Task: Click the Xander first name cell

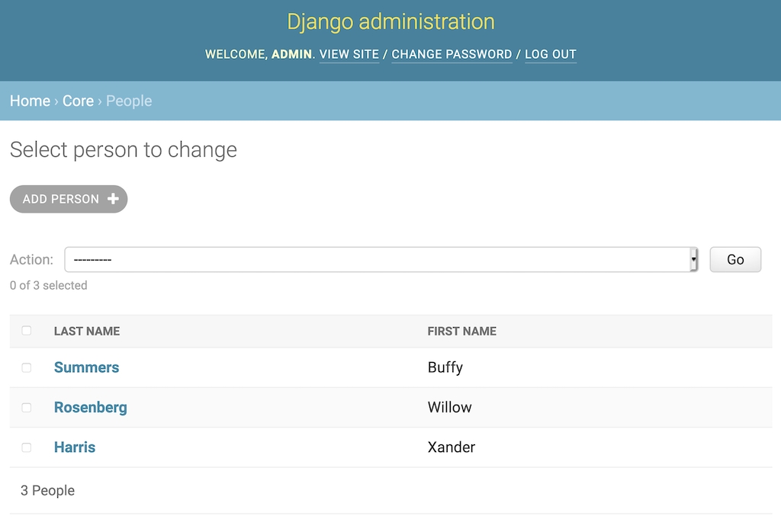Action: [452, 447]
